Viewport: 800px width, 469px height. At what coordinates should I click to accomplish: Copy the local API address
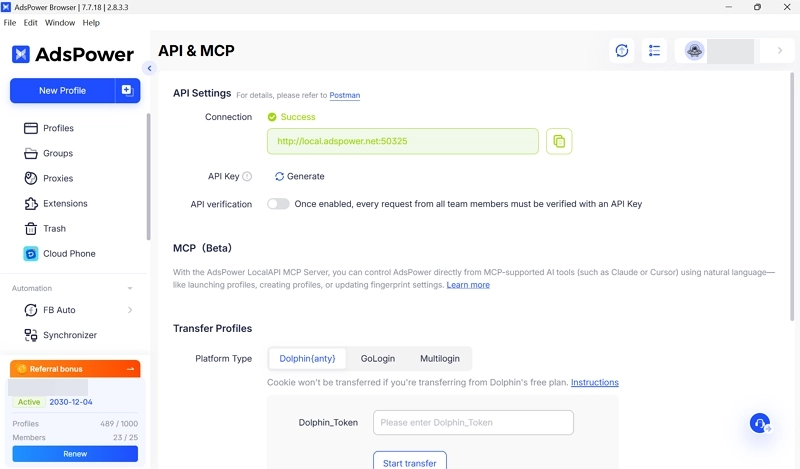tap(559, 141)
